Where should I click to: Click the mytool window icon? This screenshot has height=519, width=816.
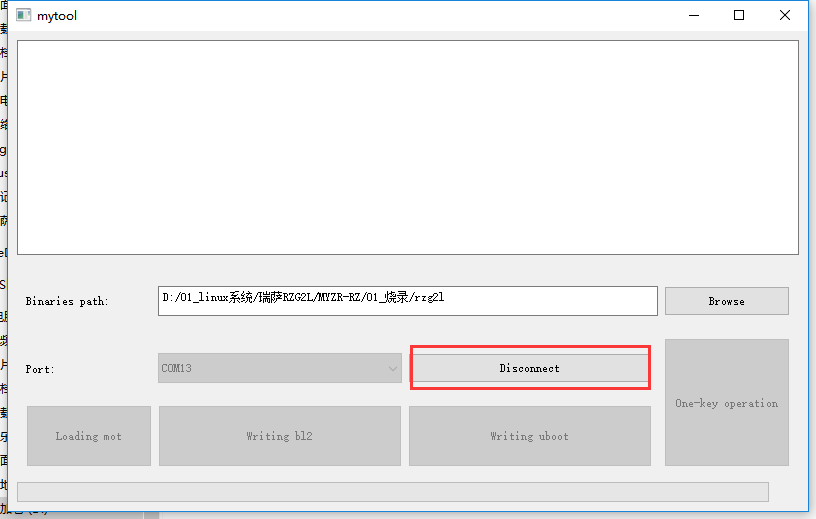[23, 15]
